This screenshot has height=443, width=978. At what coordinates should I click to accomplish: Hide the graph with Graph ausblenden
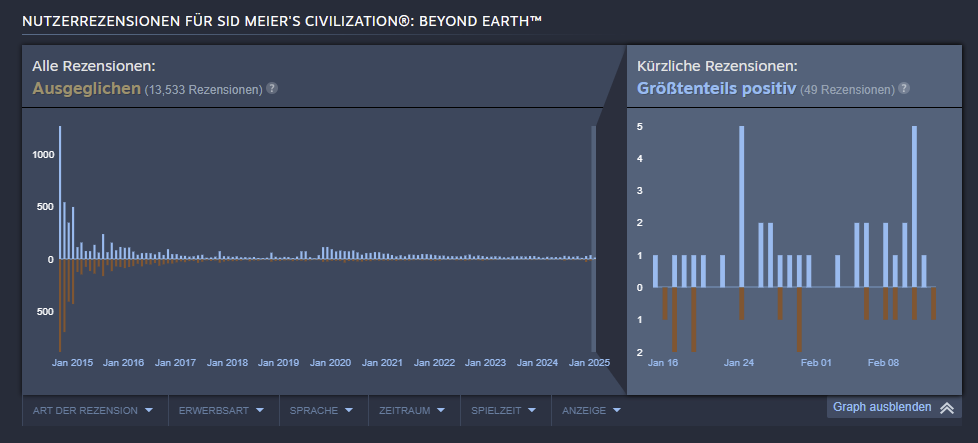894,407
